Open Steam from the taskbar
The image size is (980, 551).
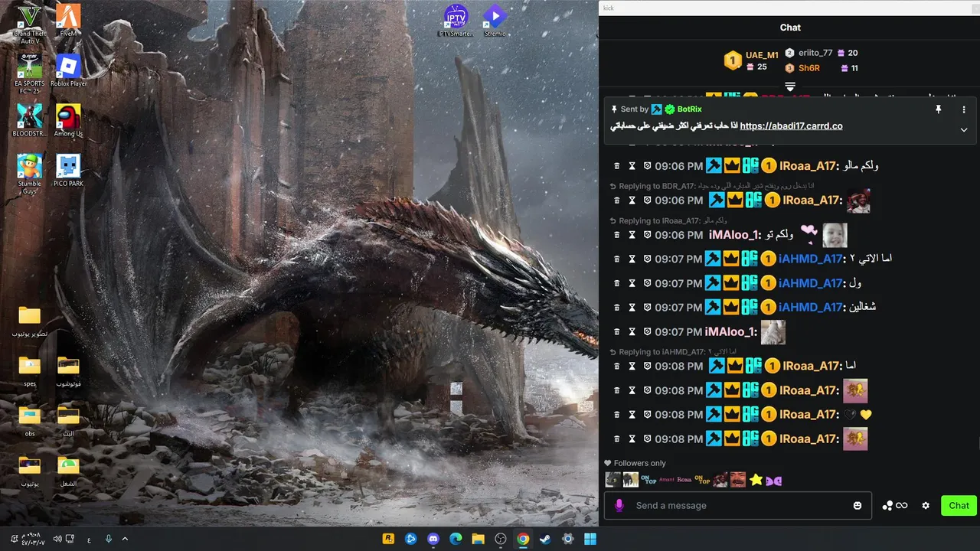click(x=545, y=539)
